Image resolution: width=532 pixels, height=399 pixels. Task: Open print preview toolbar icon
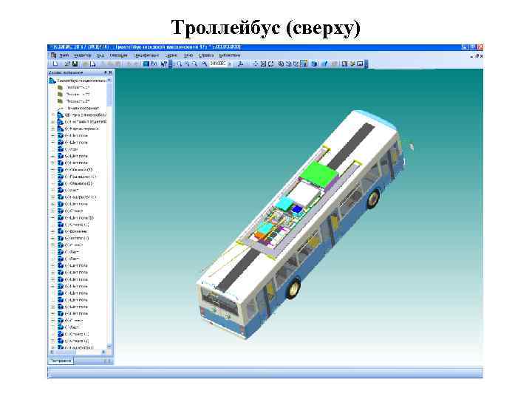click(x=92, y=64)
